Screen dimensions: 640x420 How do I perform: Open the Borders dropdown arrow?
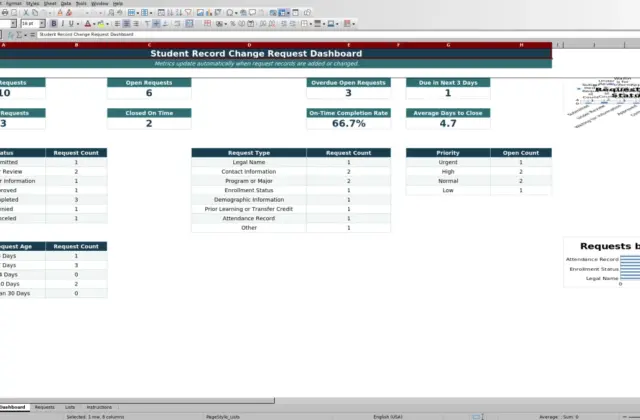[311, 24]
